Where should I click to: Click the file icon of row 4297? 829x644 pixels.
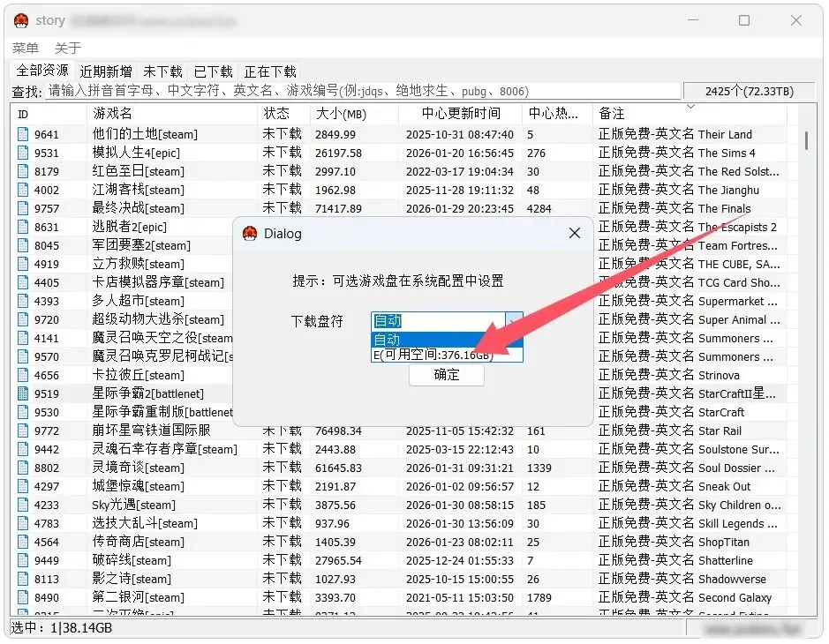(23, 486)
